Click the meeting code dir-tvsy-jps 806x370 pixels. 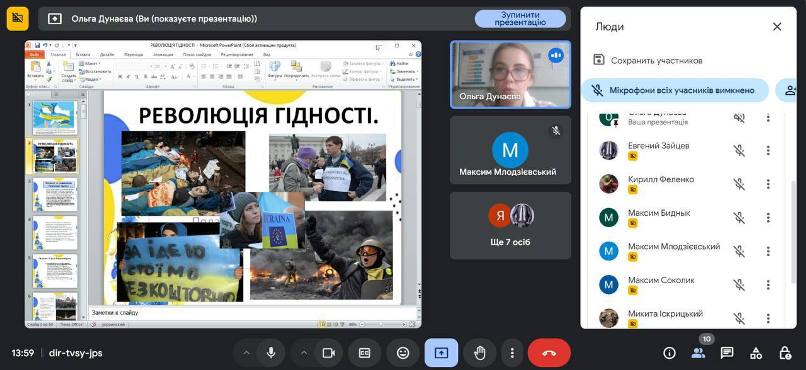pos(76,353)
